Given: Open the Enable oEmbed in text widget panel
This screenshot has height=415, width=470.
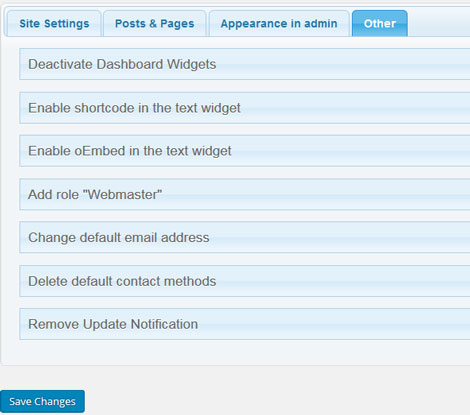Looking at the screenshot, I should pos(245,151).
